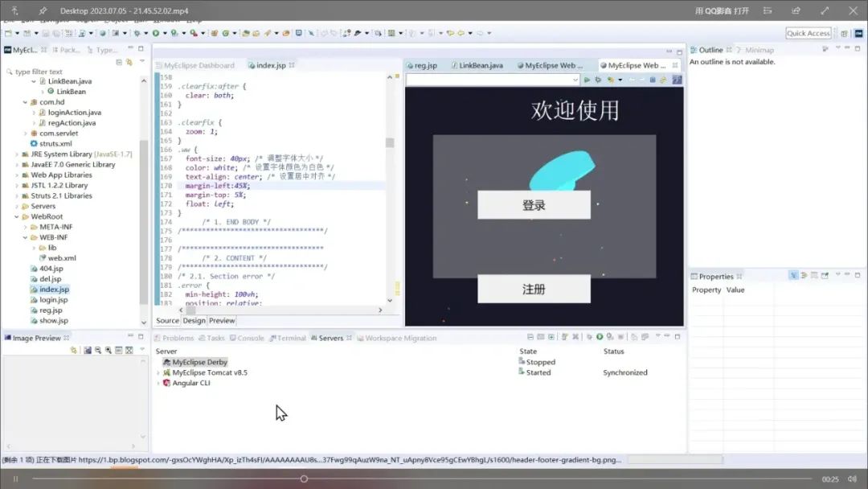The image size is (868, 489).
Task: Zoom out on the Image Preview panel
Action: tap(98, 351)
